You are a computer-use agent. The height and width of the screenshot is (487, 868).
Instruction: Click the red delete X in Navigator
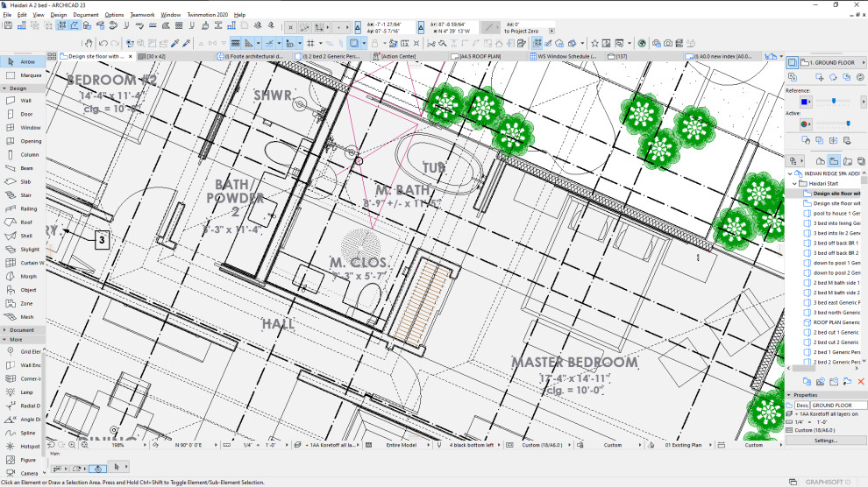pyautogui.click(x=861, y=381)
